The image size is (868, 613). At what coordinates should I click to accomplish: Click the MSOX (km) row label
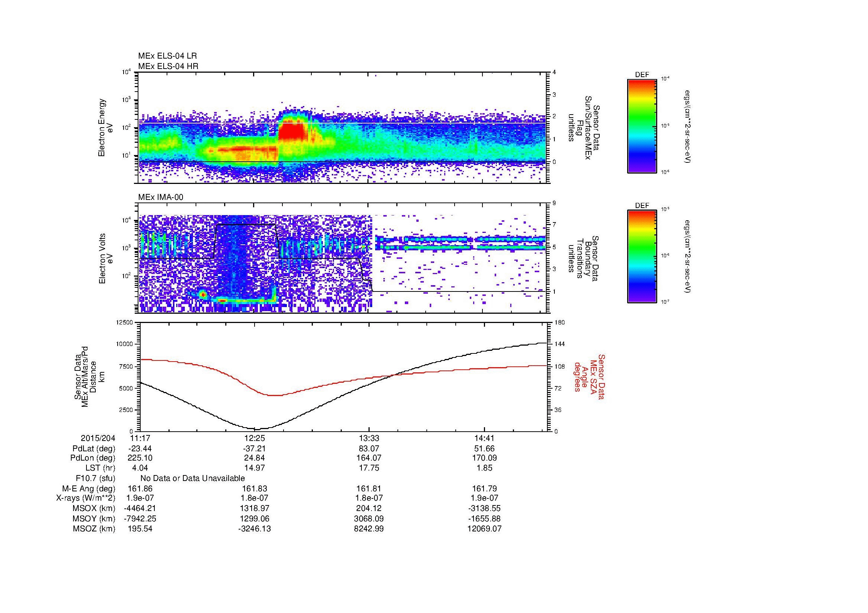pos(94,508)
